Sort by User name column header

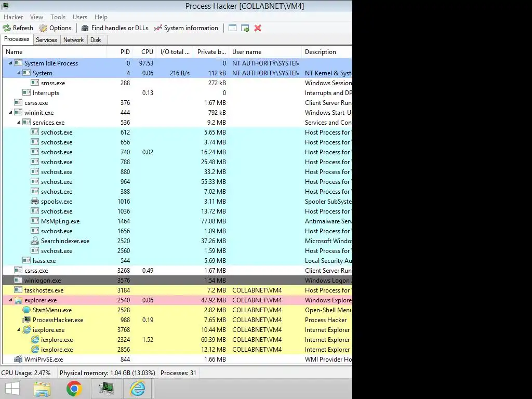pyautogui.click(x=265, y=52)
